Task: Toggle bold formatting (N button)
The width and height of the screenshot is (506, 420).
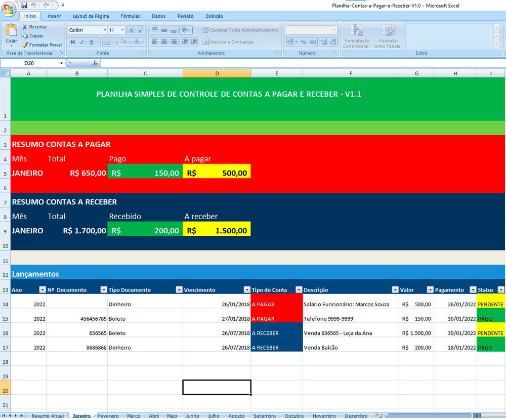Action: [73, 42]
